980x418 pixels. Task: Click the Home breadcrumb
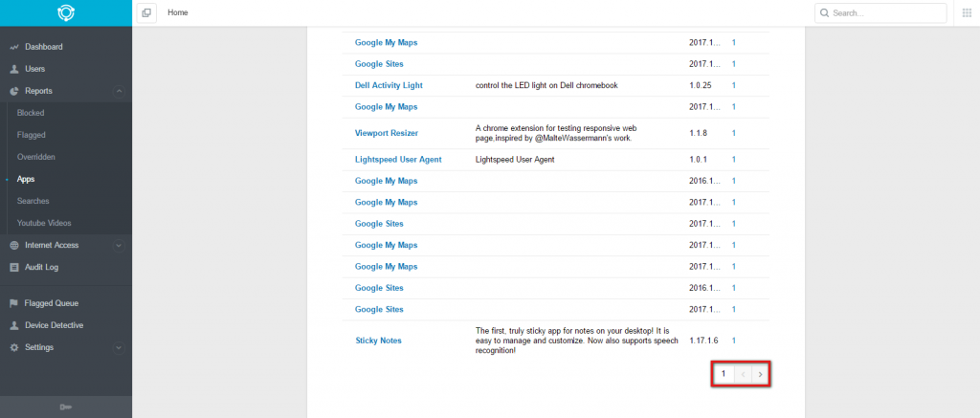click(x=177, y=12)
